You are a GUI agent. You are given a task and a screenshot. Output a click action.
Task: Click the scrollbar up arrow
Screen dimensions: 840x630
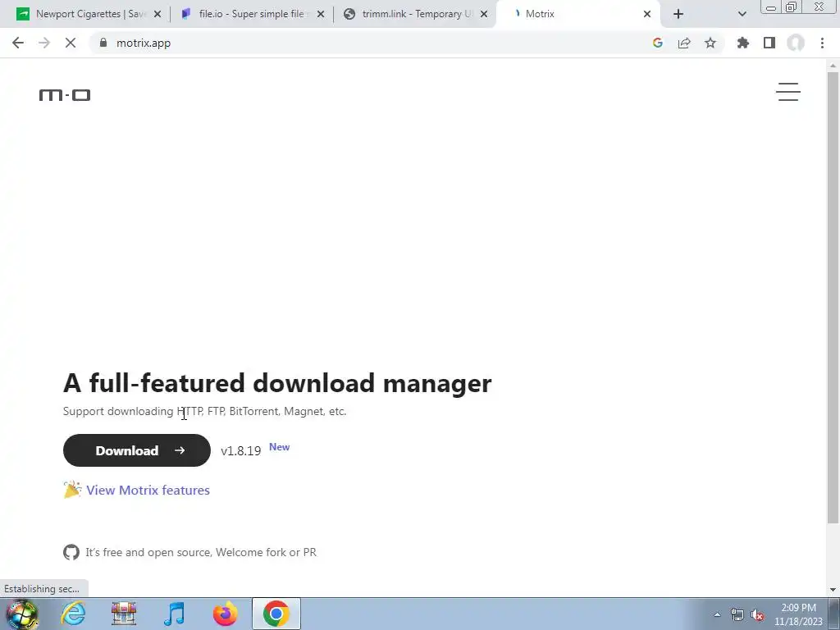tap(833, 66)
